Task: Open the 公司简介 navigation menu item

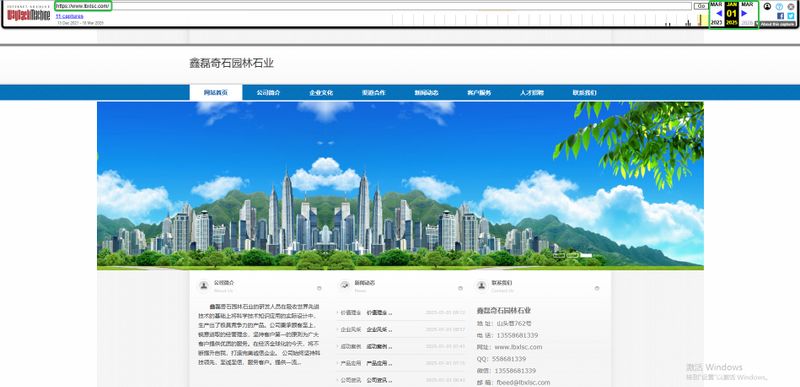Action: (268, 93)
